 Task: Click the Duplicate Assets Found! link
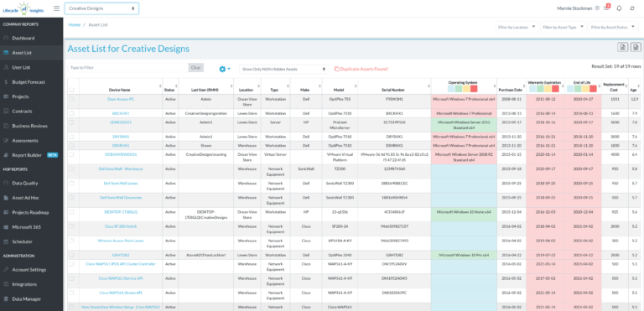pyautogui.click(x=361, y=69)
